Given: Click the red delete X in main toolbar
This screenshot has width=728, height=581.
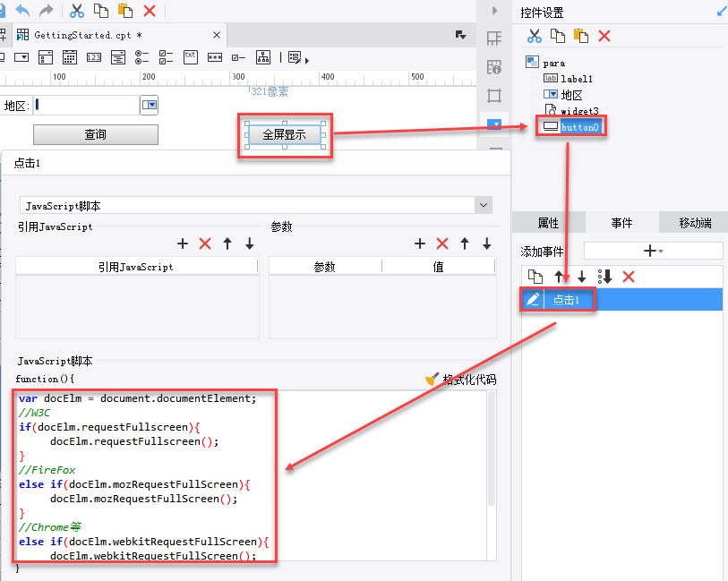Looking at the screenshot, I should [x=150, y=10].
